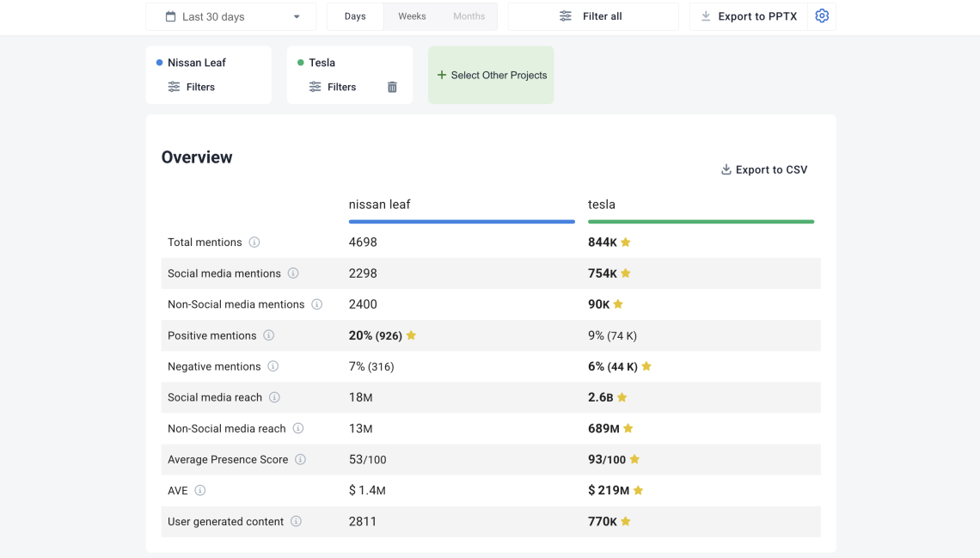Show info for Positive mentions
Viewport: 980px width, 558px height.
click(x=269, y=335)
